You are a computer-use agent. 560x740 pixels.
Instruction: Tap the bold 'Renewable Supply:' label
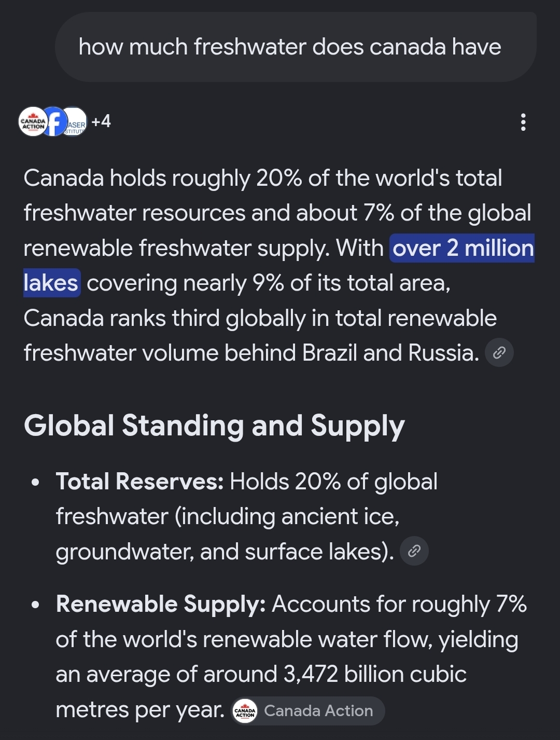(x=161, y=605)
